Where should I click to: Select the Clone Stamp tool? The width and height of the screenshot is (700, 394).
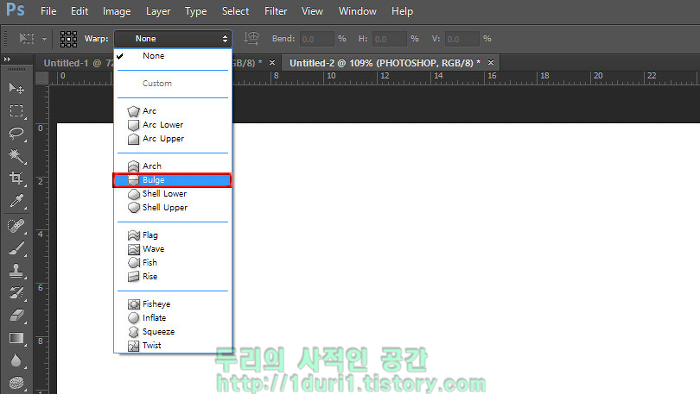[16, 270]
